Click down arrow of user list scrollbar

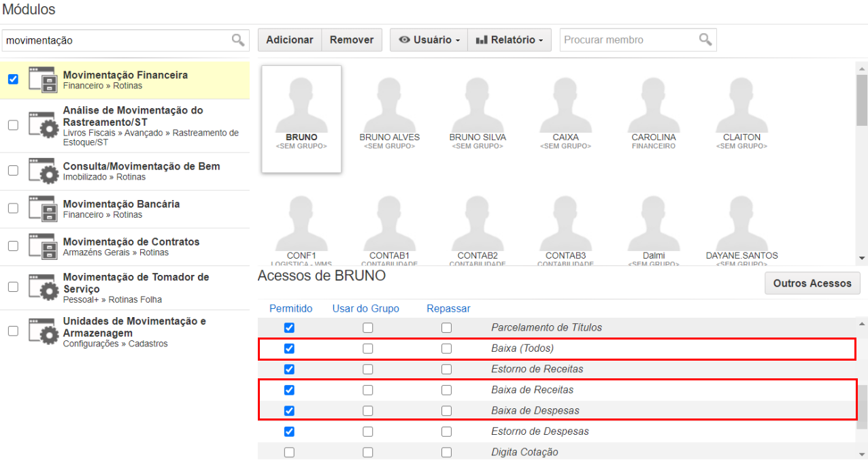pyautogui.click(x=862, y=258)
